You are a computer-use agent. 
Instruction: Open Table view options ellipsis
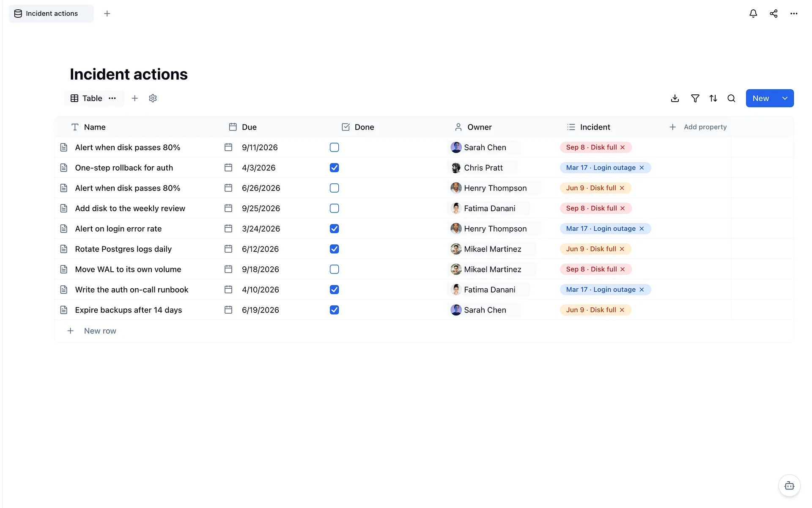pos(112,98)
